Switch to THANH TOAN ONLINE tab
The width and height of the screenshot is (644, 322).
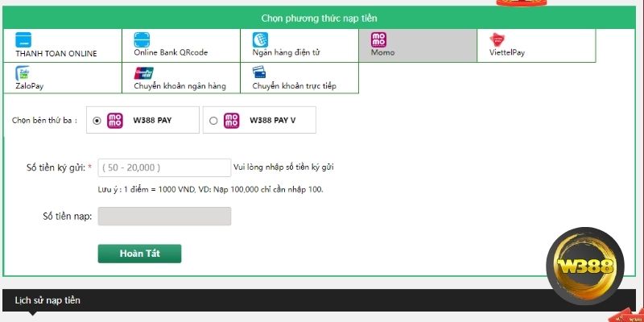point(63,46)
